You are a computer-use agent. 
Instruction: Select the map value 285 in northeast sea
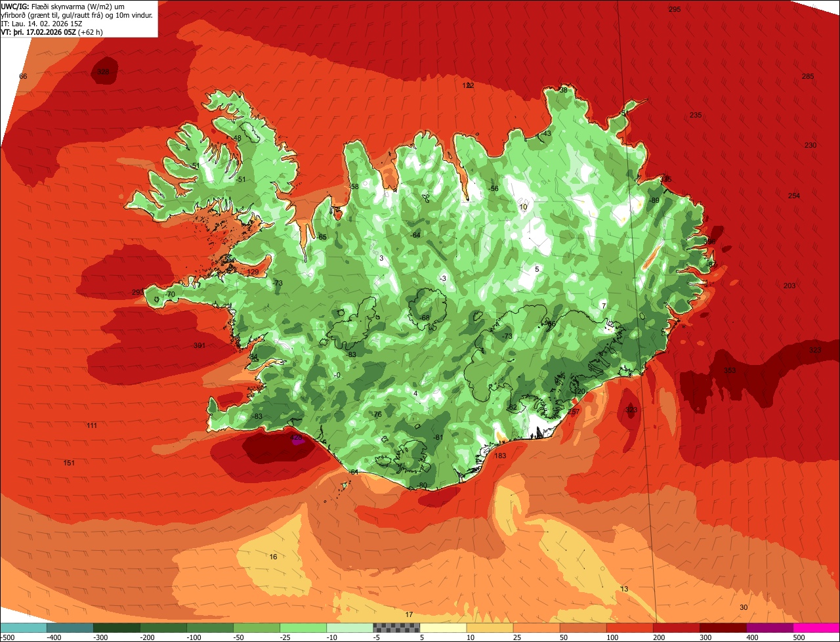(808, 77)
